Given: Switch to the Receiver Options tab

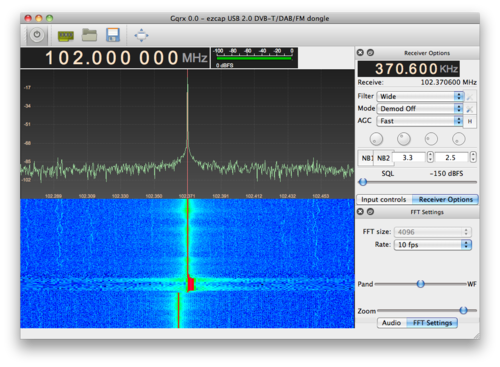Looking at the screenshot, I should click(x=446, y=199).
